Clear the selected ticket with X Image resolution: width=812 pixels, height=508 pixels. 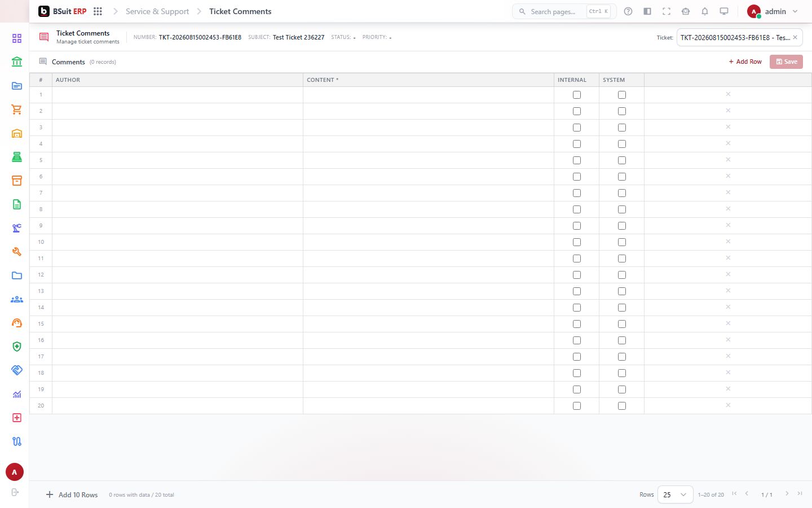click(x=795, y=37)
